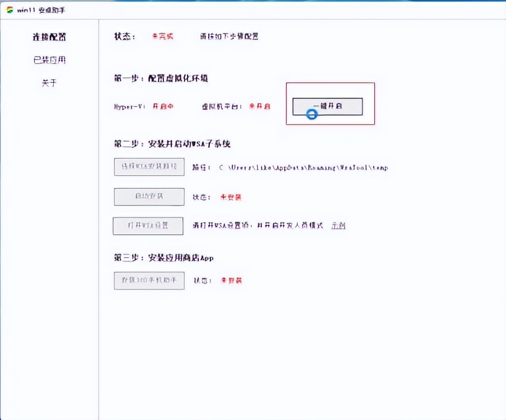Click the 第一步 configure virtualization heading
The image size is (506, 420).
(x=161, y=78)
